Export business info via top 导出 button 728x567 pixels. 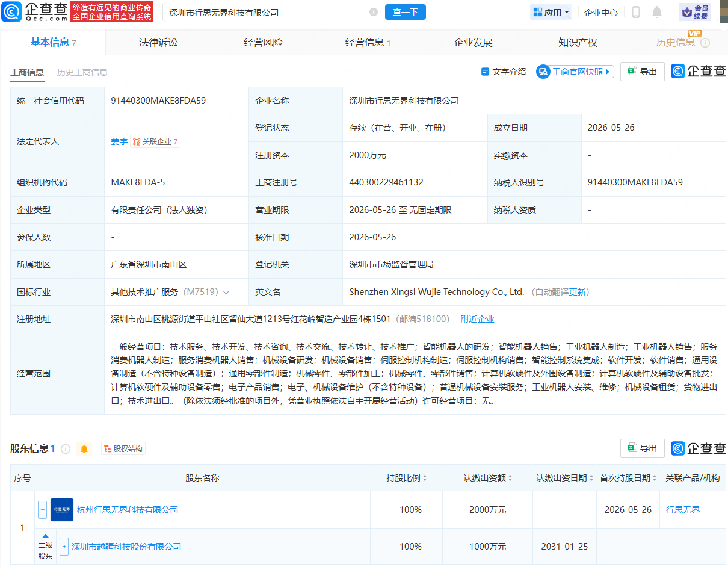click(x=643, y=72)
